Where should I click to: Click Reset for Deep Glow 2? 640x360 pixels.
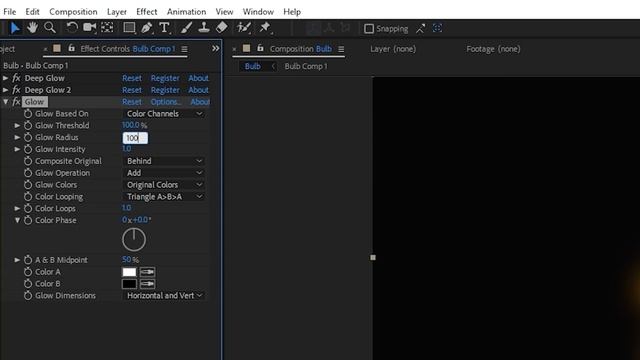132,90
